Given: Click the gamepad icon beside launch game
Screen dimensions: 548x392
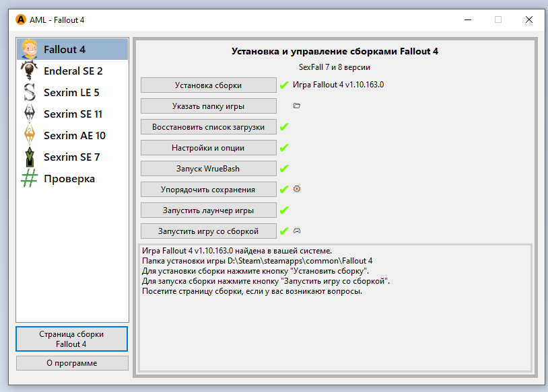Looking at the screenshot, I should click(297, 231).
